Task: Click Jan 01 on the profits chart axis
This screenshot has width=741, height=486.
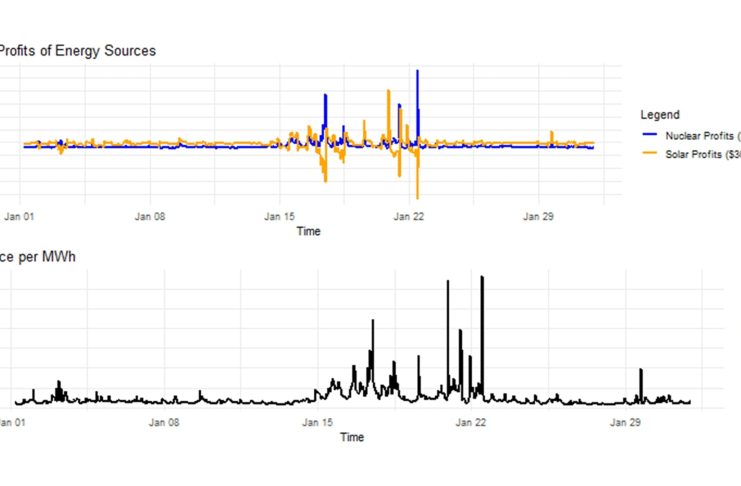Action: pyautogui.click(x=21, y=215)
